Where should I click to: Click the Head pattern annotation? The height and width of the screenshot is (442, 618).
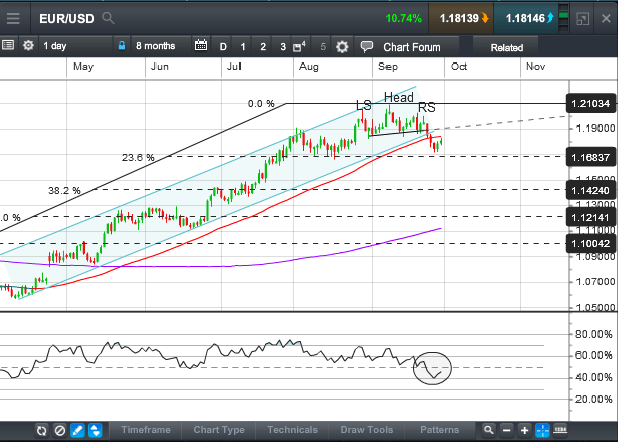pyautogui.click(x=399, y=97)
